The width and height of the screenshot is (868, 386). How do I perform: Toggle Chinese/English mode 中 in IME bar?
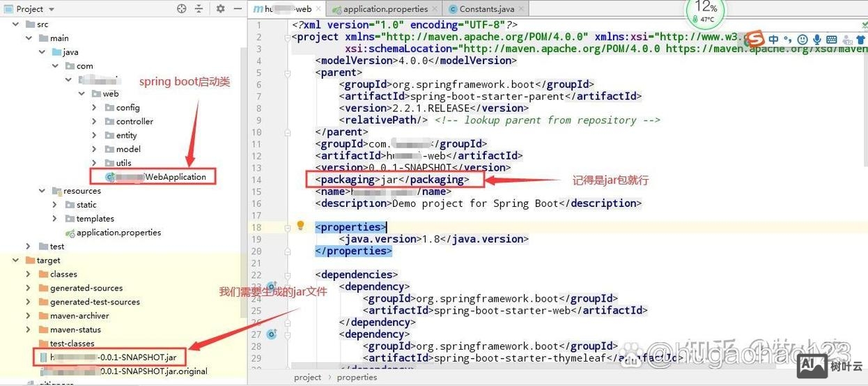pyautogui.click(x=773, y=40)
